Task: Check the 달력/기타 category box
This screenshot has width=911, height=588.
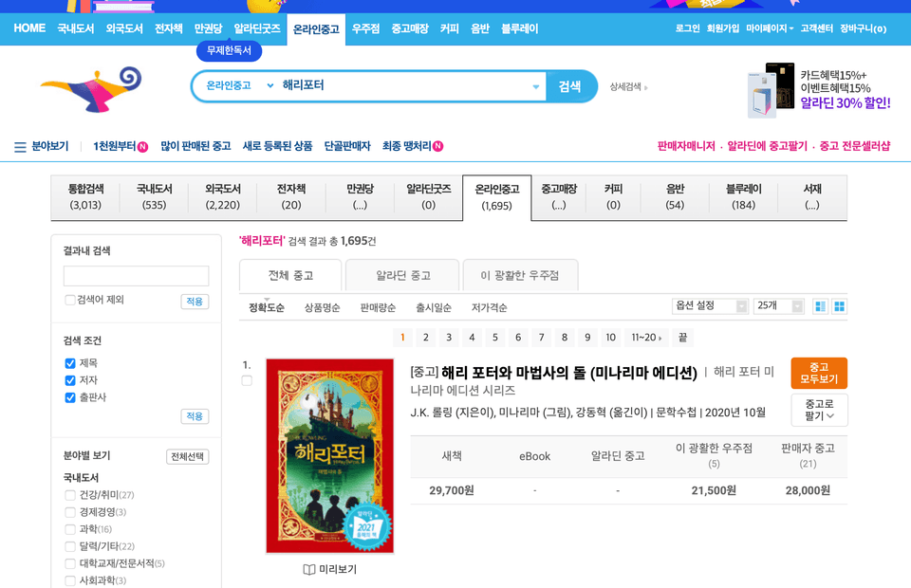Action: (70, 546)
